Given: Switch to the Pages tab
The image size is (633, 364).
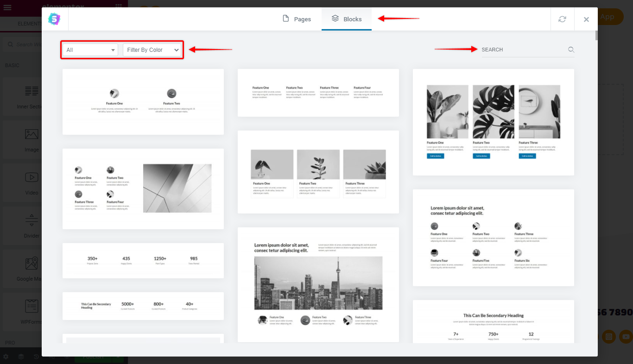Looking at the screenshot, I should coord(297,19).
